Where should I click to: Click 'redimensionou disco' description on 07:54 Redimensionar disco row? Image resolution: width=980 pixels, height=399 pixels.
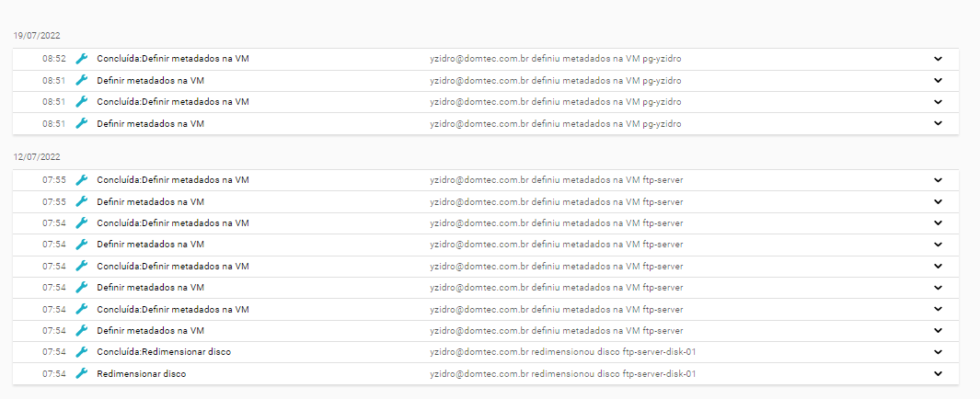point(562,374)
